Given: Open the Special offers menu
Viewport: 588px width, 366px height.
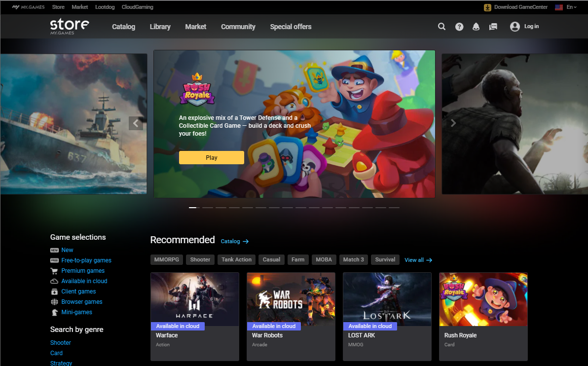Looking at the screenshot, I should 291,27.
